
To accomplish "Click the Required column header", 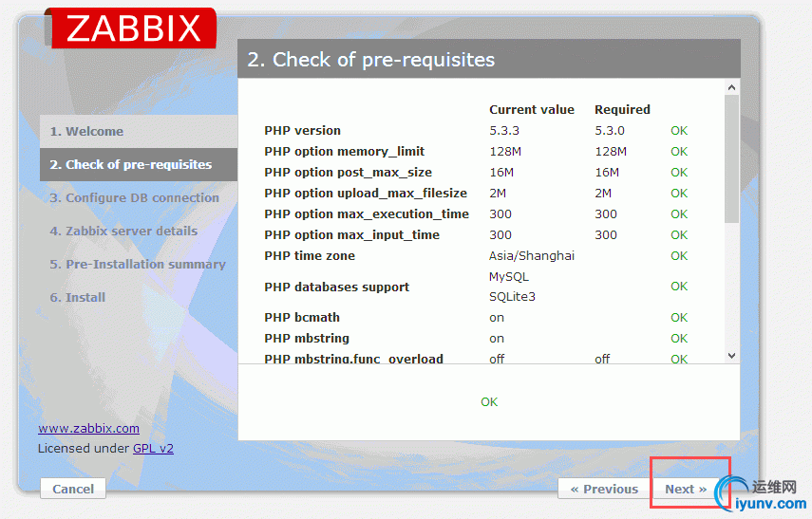I will (622, 110).
